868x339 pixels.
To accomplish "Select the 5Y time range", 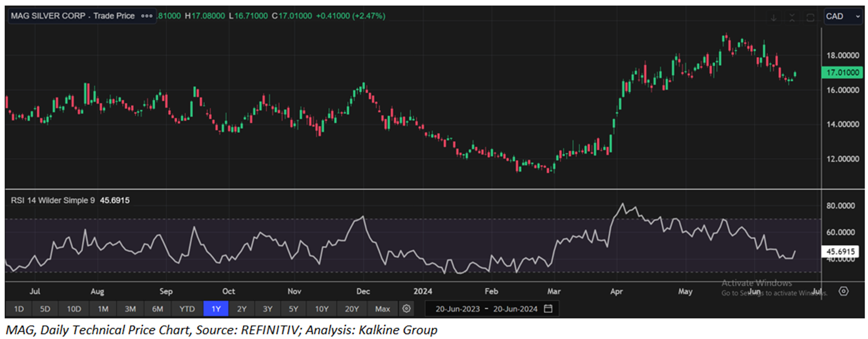I will tap(294, 309).
